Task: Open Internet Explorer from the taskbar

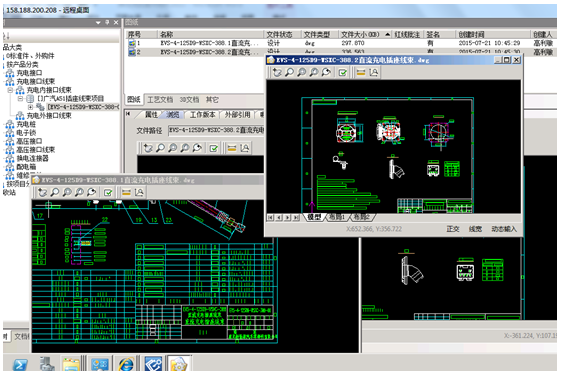Action: [126, 364]
